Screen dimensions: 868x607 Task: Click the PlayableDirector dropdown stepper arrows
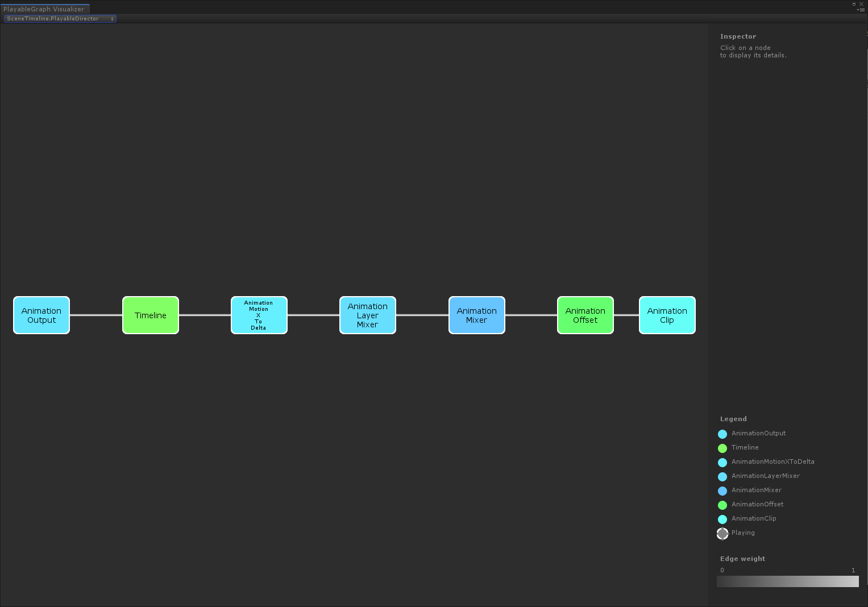point(112,18)
